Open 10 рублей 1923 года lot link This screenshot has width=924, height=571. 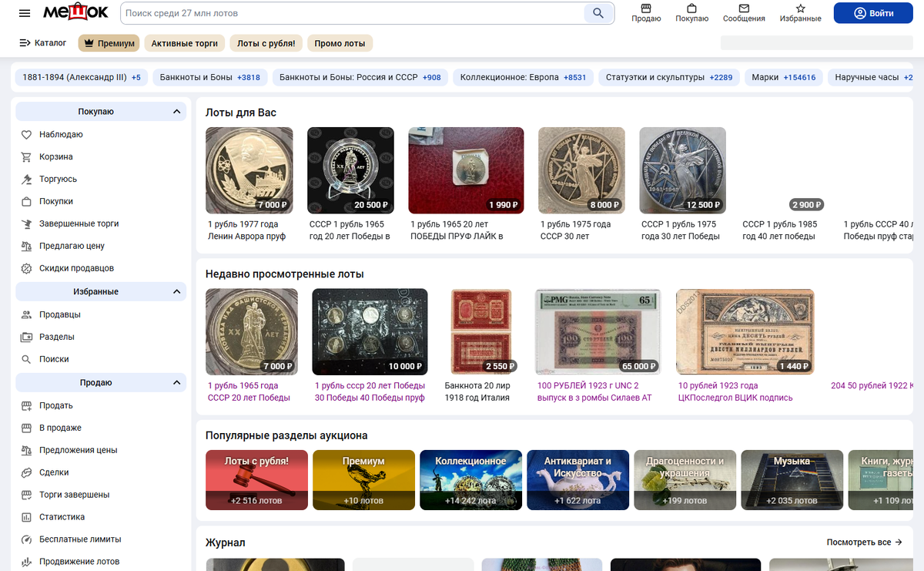735,392
